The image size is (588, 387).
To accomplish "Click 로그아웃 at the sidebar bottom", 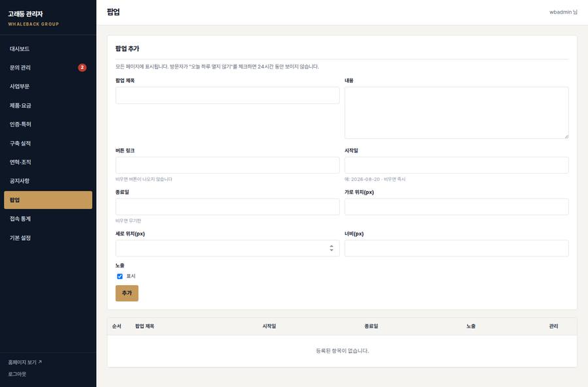I will point(17,374).
